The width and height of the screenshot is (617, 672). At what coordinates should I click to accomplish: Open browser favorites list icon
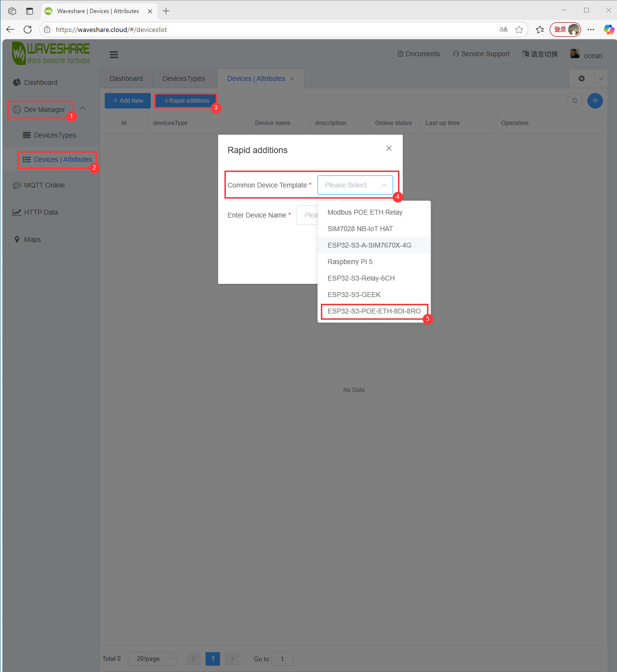(540, 30)
